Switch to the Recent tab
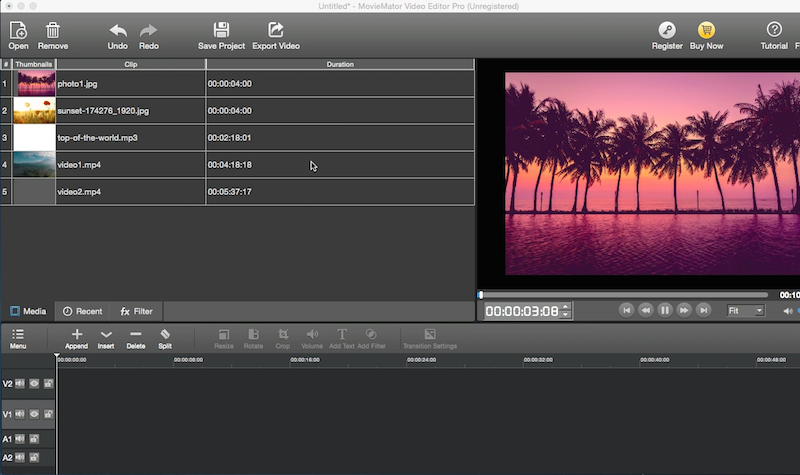This screenshot has height=475, width=800. [x=82, y=311]
